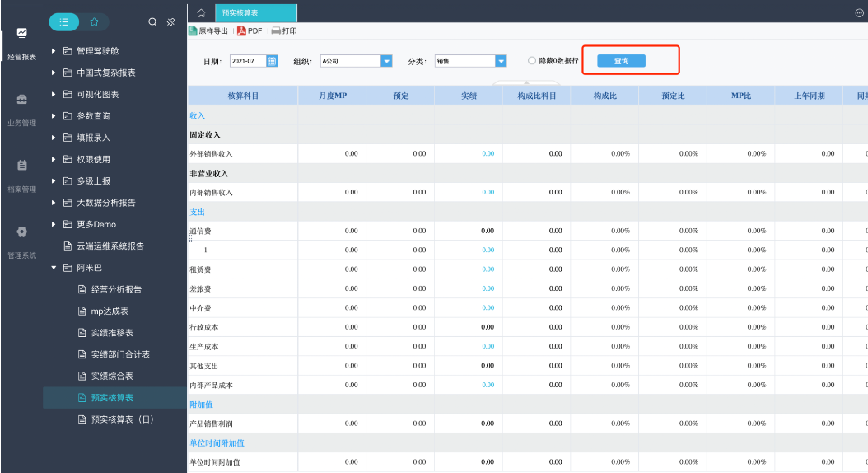Switch to the favorites star view
The image size is (868, 473).
(x=93, y=22)
